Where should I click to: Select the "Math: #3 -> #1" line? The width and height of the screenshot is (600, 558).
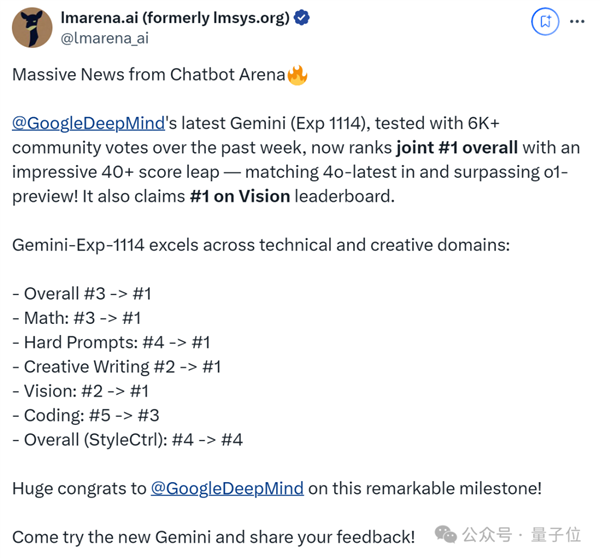click(x=77, y=318)
